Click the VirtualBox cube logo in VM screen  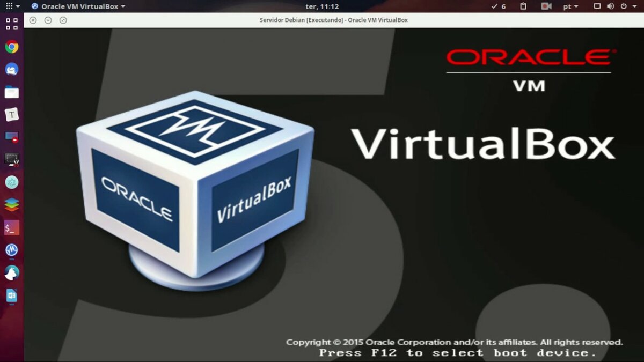pos(195,190)
